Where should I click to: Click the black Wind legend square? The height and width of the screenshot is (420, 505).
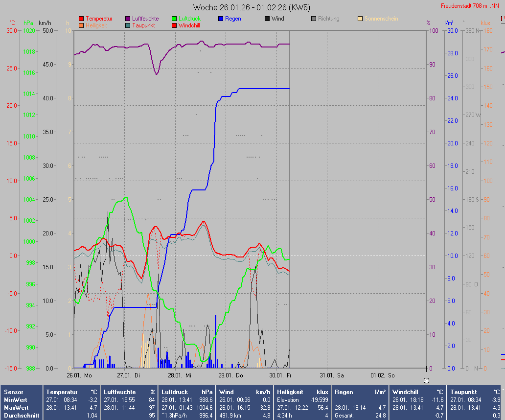pyautogui.click(x=267, y=19)
